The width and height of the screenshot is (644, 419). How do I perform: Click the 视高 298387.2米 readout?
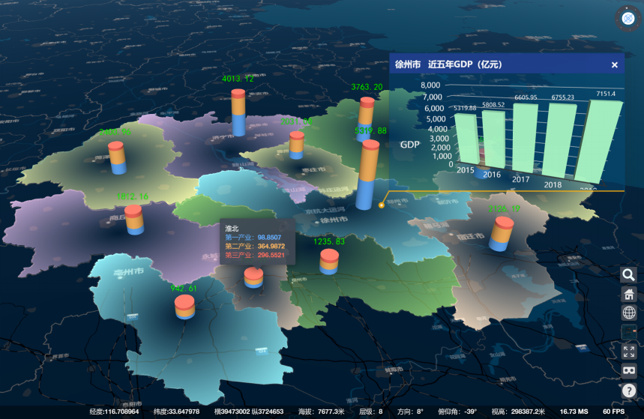click(518, 412)
